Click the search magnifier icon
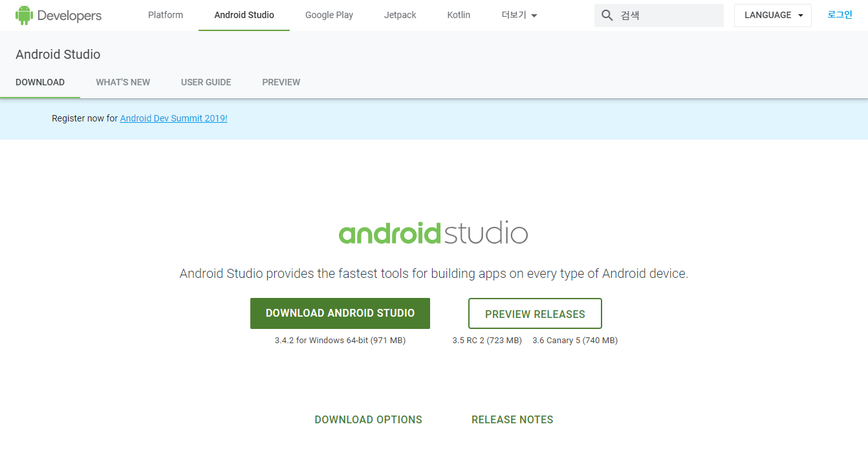The width and height of the screenshot is (868, 475). point(607,16)
